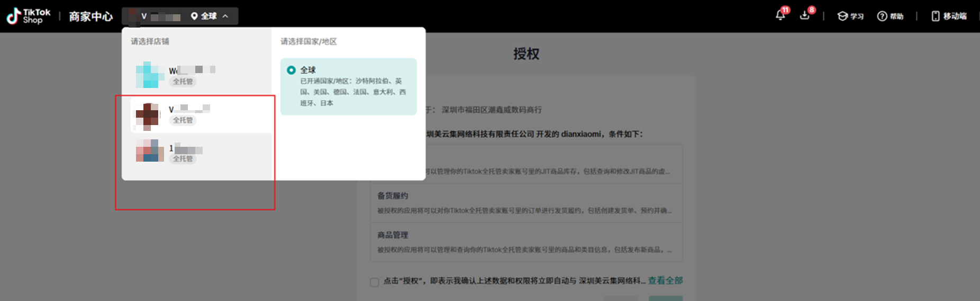Select the 全球 radio button
The height and width of the screenshot is (301, 980).
click(291, 70)
